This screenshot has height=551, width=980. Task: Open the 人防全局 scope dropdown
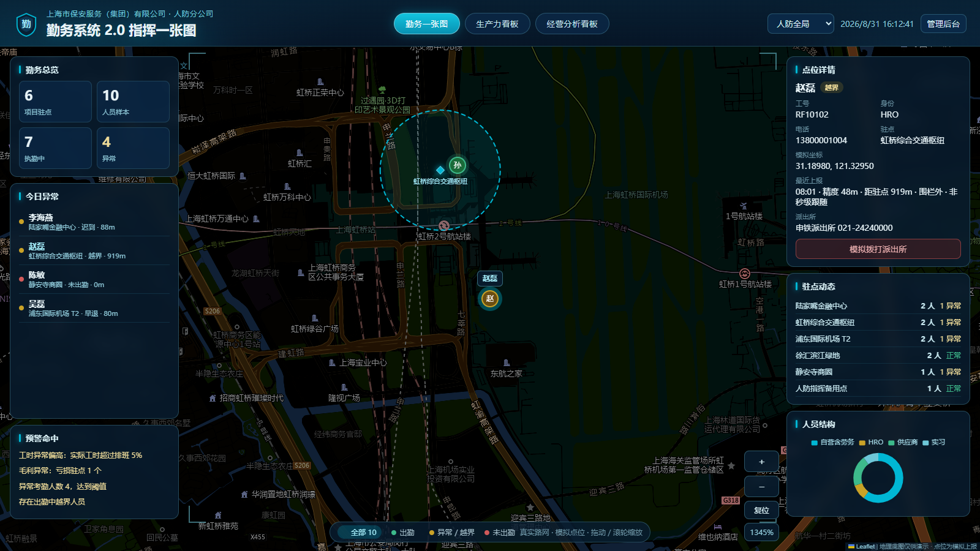point(801,24)
